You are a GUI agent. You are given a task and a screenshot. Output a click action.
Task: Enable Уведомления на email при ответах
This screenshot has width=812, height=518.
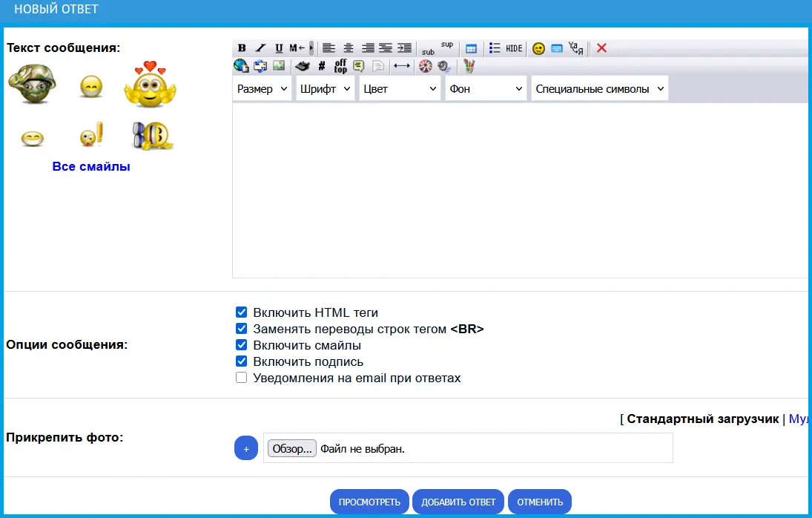click(241, 378)
